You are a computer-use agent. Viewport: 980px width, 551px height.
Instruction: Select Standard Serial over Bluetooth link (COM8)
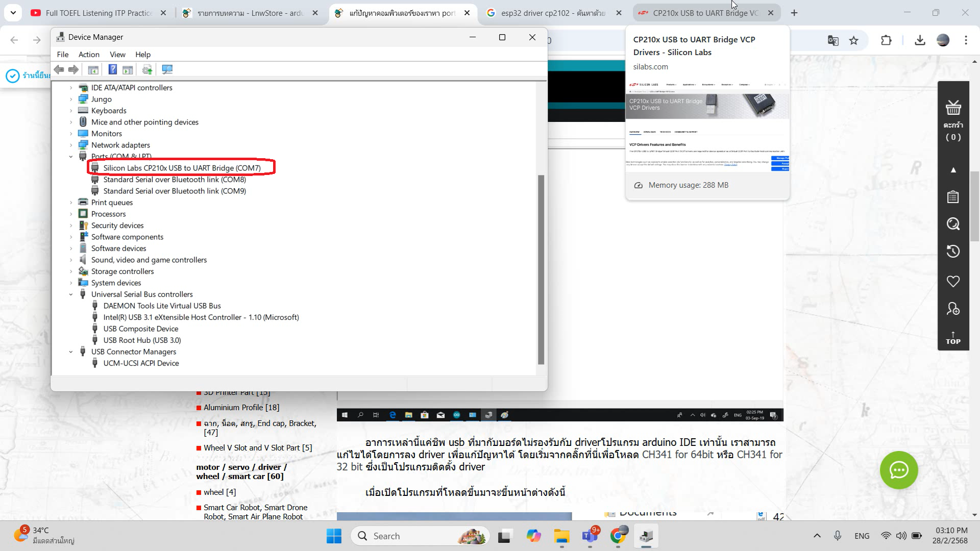[x=175, y=180]
